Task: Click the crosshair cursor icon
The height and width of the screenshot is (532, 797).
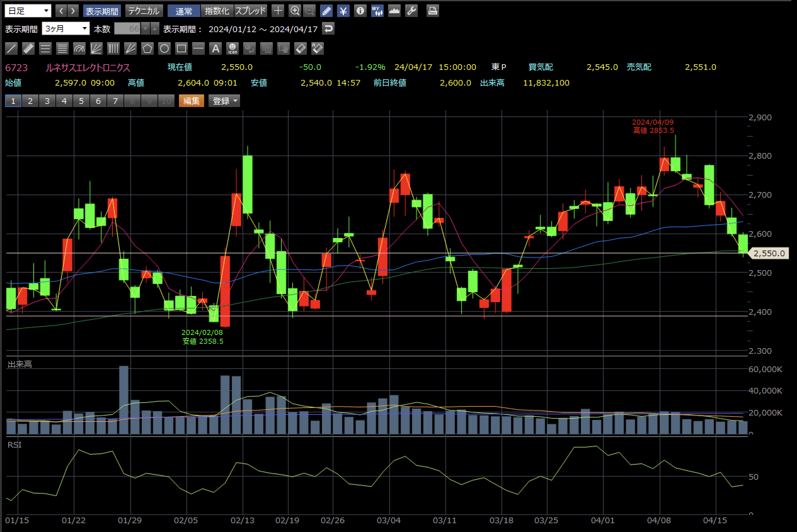Action: pos(278,11)
